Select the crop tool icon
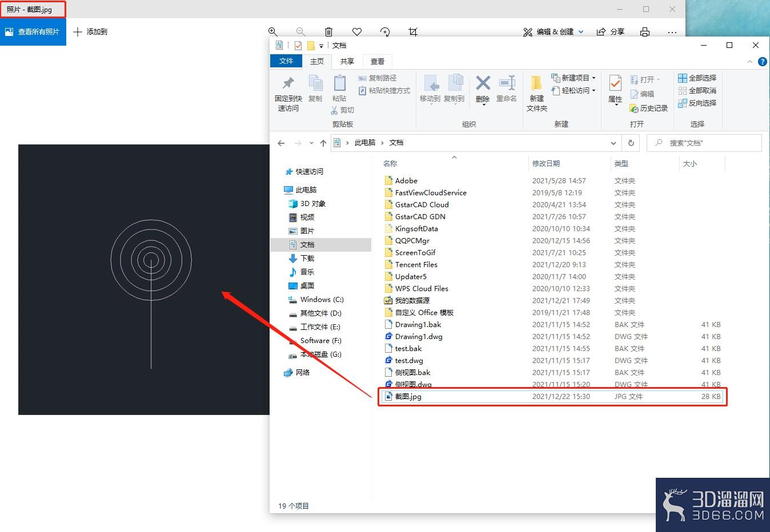The width and height of the screenshot is (770, 532). [x=413, y=32]
